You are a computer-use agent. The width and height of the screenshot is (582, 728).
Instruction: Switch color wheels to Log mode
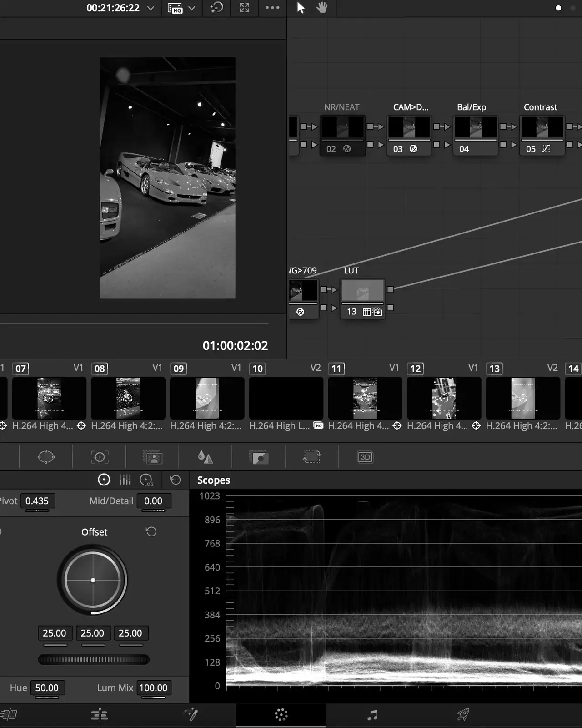click(x=146, y=480)
